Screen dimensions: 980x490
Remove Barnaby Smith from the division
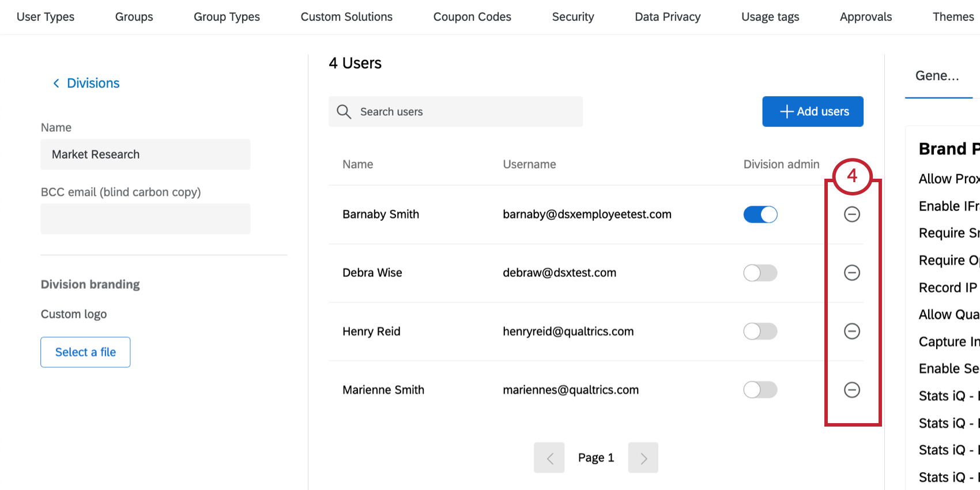[x=851, y=214]
